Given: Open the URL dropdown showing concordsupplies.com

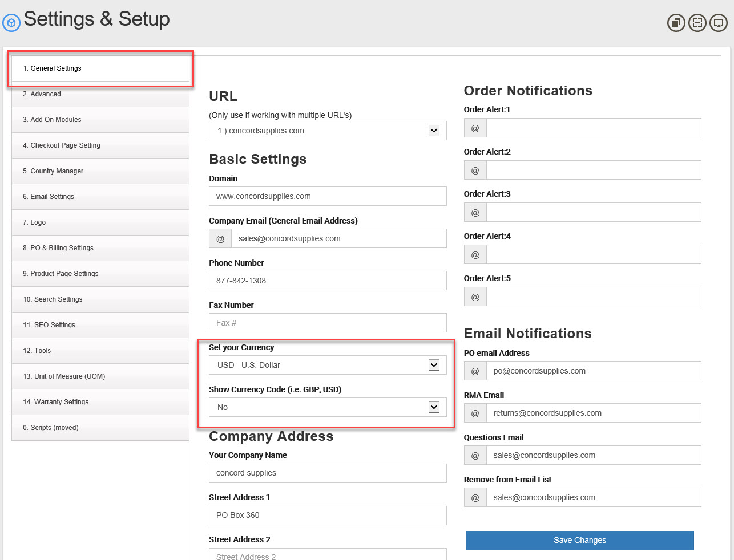Looking at the screenshot, I should pos(328,131).
